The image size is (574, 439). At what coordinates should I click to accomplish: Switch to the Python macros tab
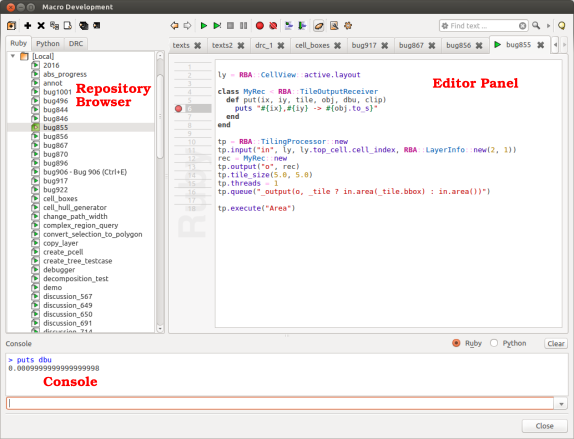point(48,44)
